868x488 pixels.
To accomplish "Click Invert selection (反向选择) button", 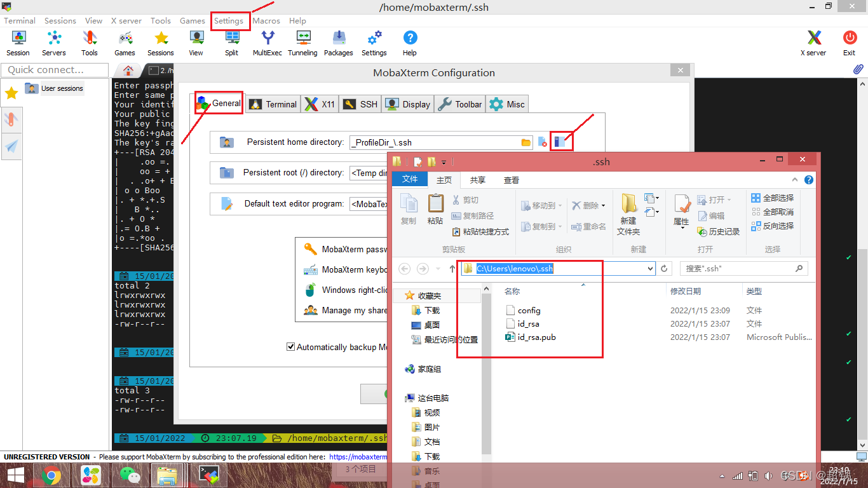I will (x=772, y=226).
